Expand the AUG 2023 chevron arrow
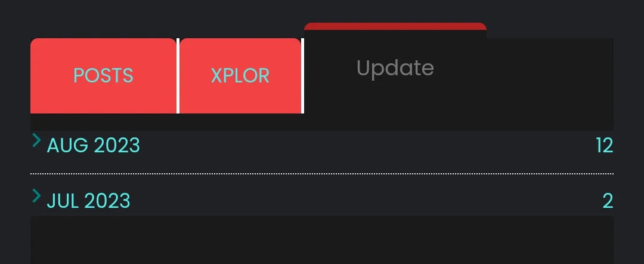The image size is (644, 264). (x=36, y=140)
